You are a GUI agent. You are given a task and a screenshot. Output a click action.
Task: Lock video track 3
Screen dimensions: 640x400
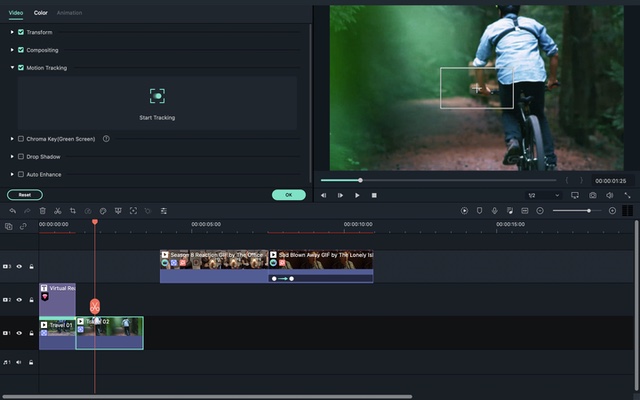pyautogui.click(x=31, y=267)
